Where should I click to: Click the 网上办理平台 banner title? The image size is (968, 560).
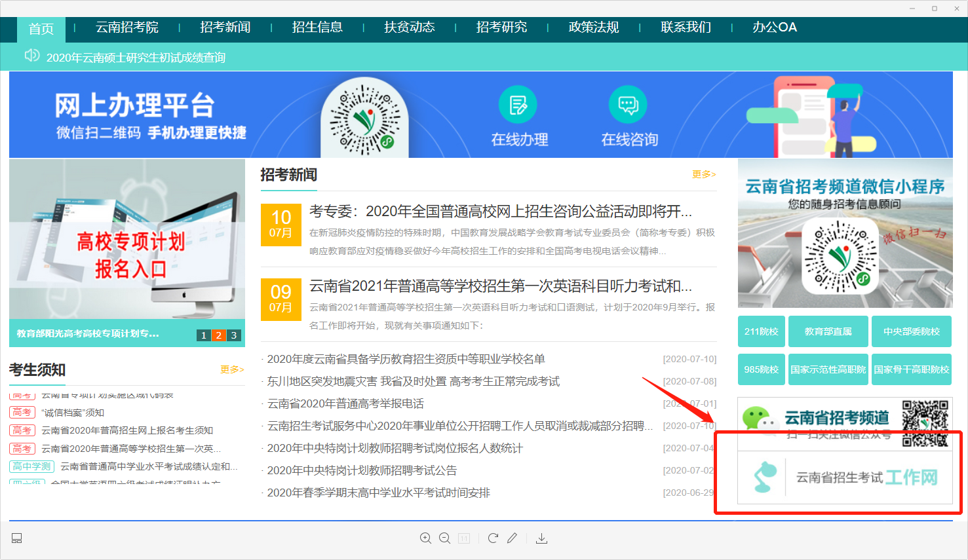tap(134, 105)
